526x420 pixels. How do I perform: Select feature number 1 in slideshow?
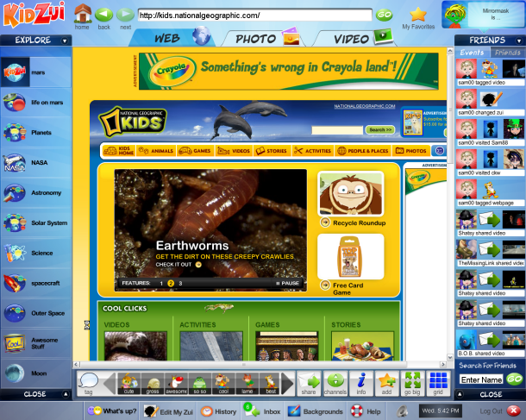(161, 284)
